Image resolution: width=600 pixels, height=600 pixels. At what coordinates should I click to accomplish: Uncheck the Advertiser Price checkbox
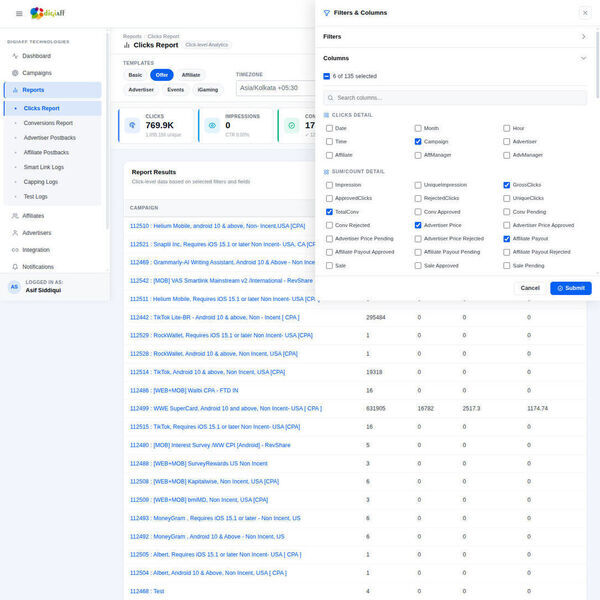[x=418, y=225]
